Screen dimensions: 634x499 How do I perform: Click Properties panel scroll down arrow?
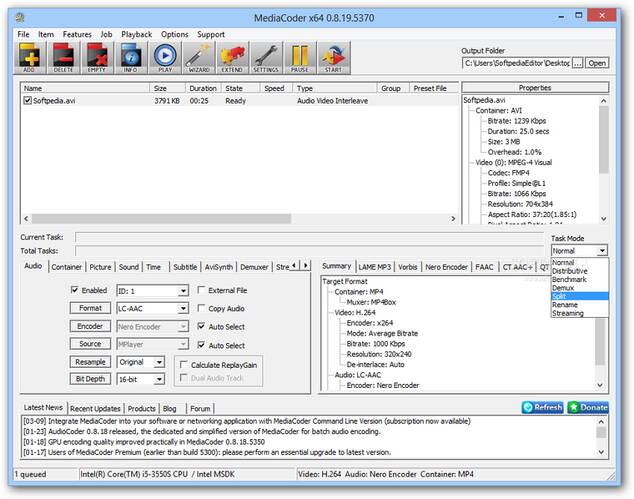tap(604, 219)
